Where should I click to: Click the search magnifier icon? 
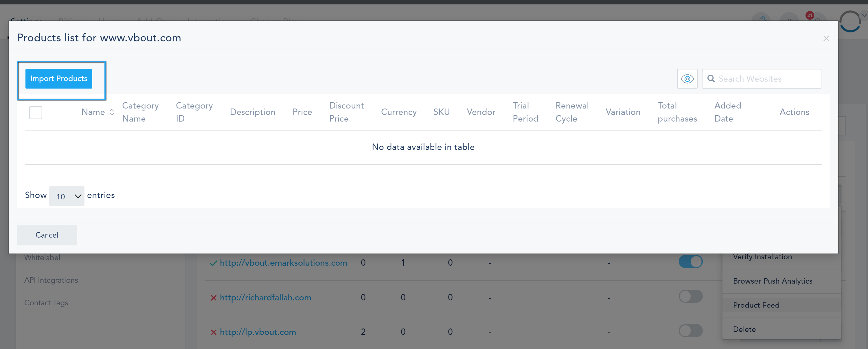coord(711,79)
